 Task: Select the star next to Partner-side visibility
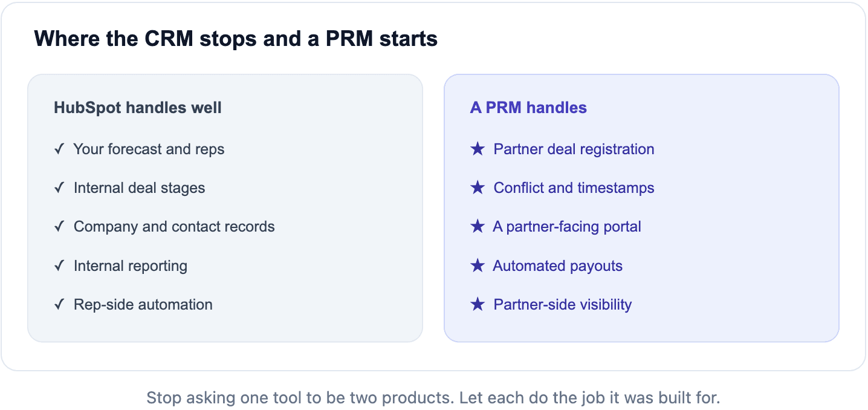click(x=478, y=305)
